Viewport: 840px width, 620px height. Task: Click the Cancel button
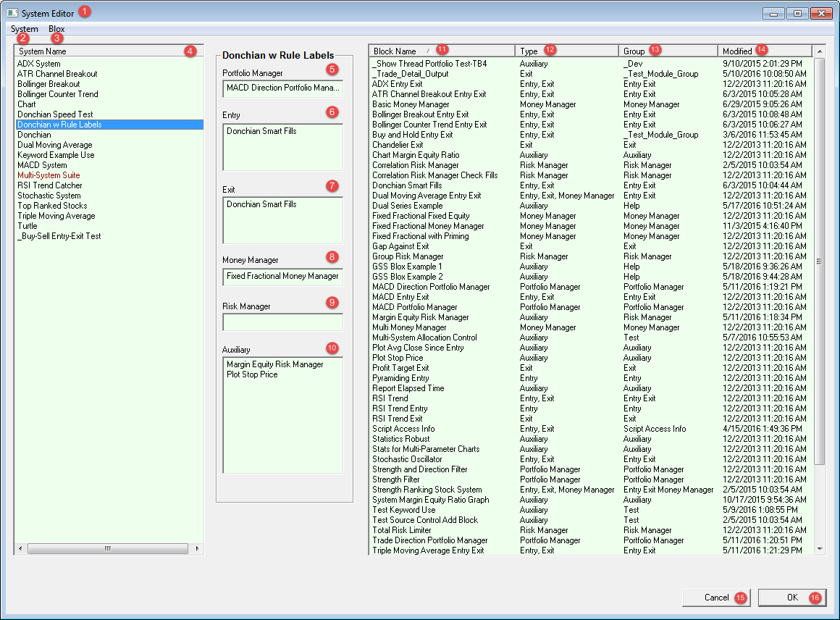click(x=716, y=598)
